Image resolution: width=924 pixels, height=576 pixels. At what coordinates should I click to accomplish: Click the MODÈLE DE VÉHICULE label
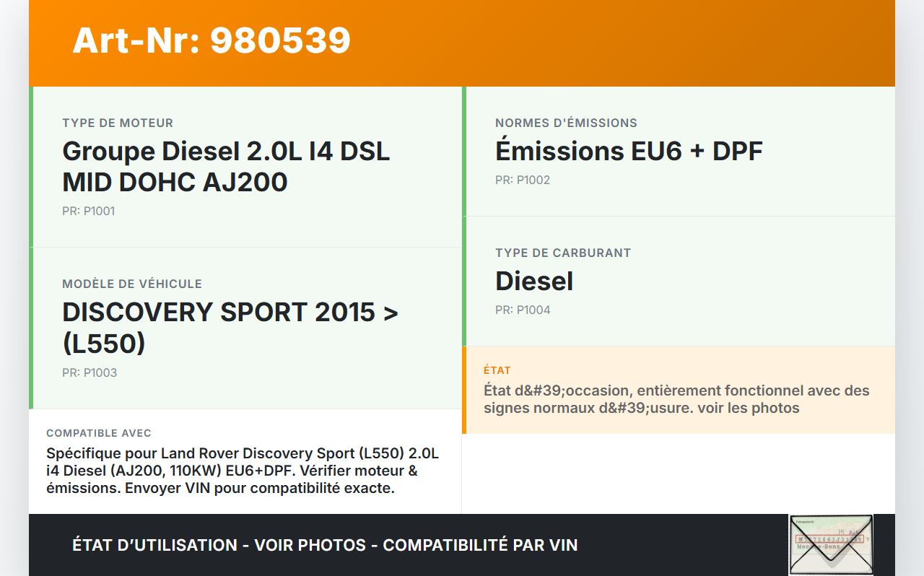[x=132, y=284]
